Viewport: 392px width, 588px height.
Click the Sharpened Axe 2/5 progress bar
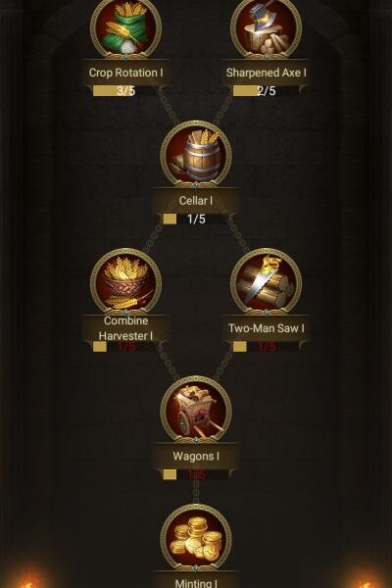click(266, 91)
